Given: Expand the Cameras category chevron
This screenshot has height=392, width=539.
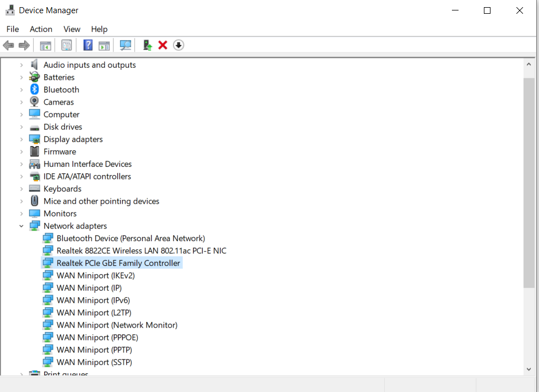Looking at the screenshot, I should tap(21, 102).
